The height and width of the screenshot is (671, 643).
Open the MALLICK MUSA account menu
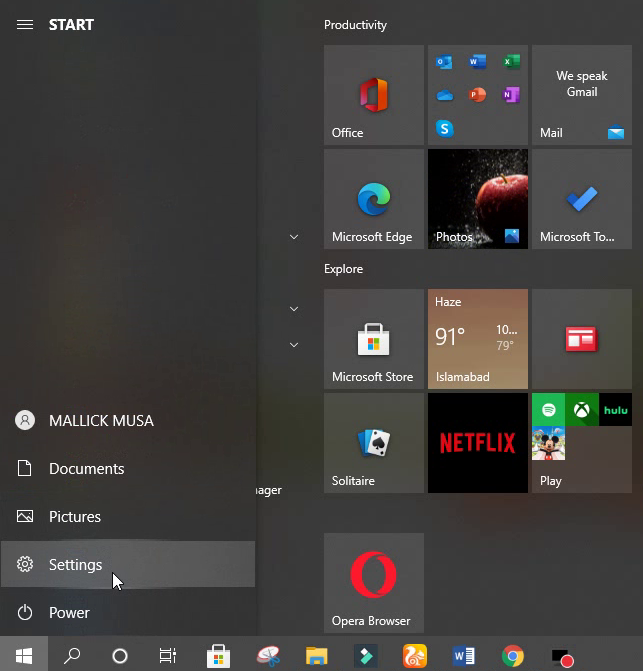click(127, 421)
